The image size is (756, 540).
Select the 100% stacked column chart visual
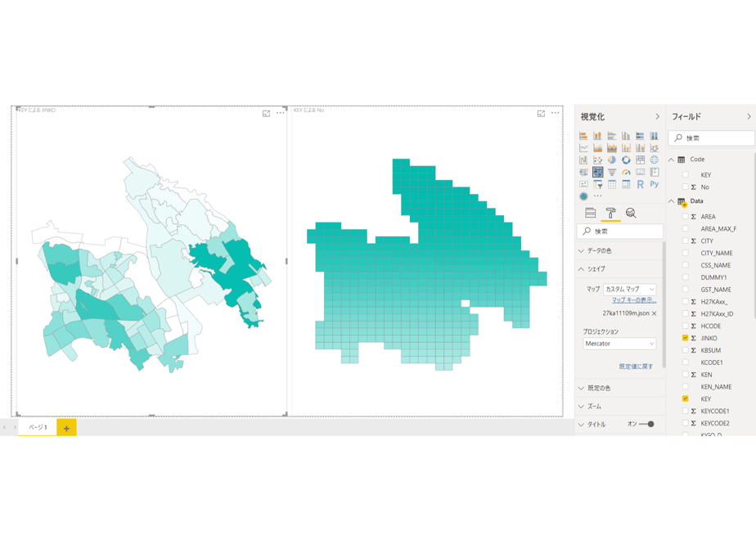(x=655, y=136)
